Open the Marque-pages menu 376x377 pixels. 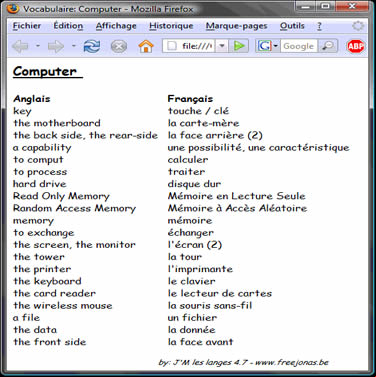[236, 26]
